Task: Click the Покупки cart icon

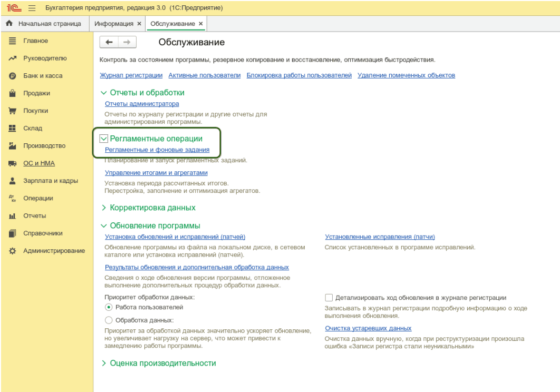Action: click(12, 111)
